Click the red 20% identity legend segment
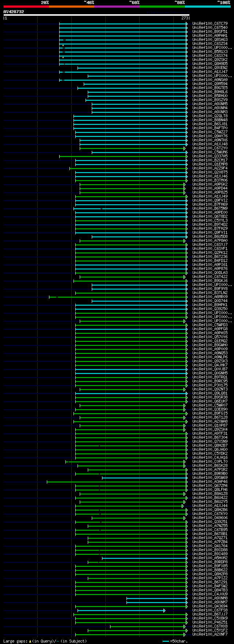The image size is (234, 644). (x=26, y=7)
